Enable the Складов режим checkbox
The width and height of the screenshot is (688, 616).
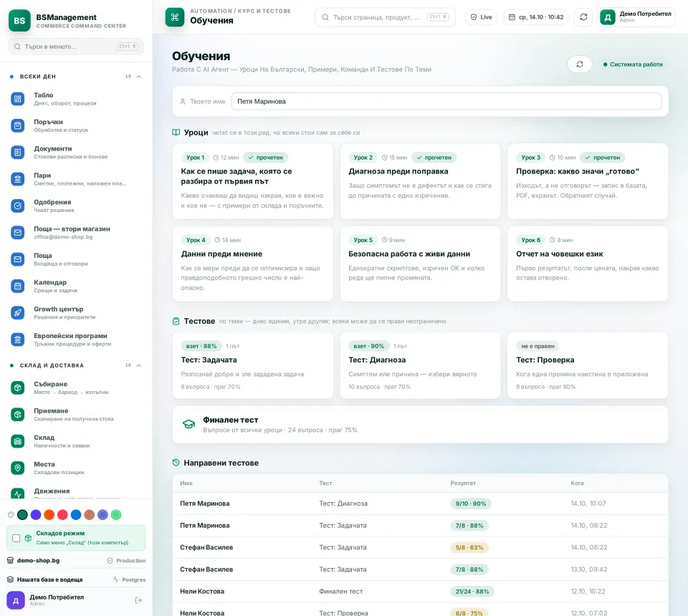pos(16,538)
